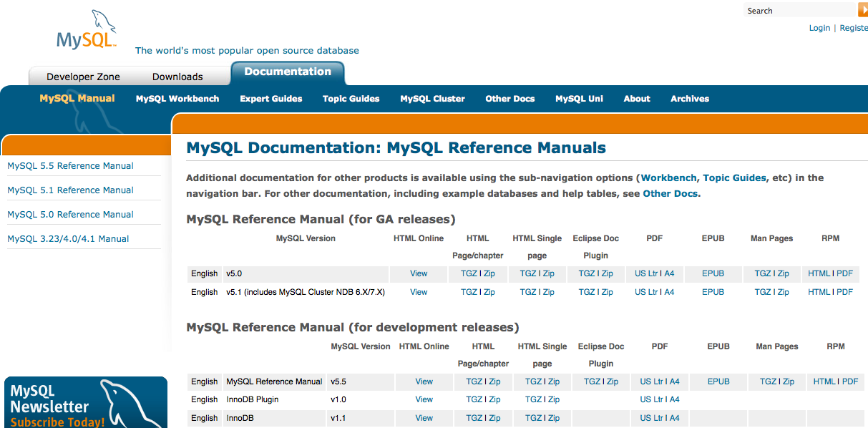Switch to the Downloads tab
The image size is (868, 428).
click(x=177, y=77)
